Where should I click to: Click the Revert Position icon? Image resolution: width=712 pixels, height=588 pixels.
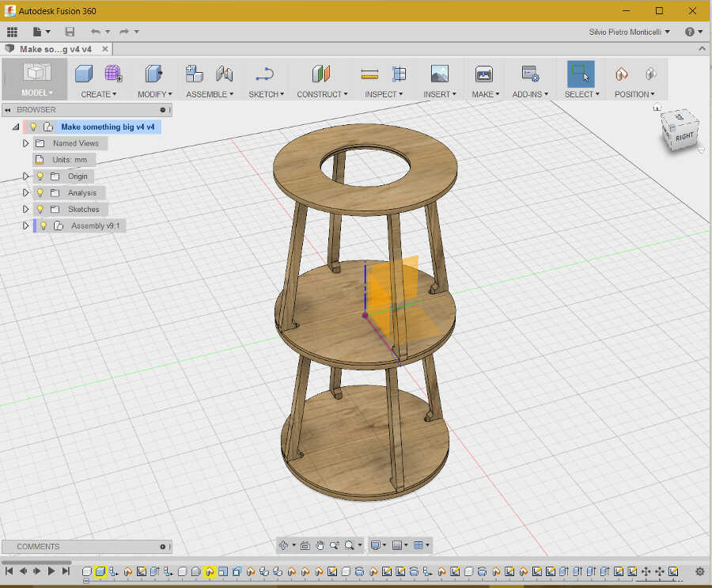651,74
